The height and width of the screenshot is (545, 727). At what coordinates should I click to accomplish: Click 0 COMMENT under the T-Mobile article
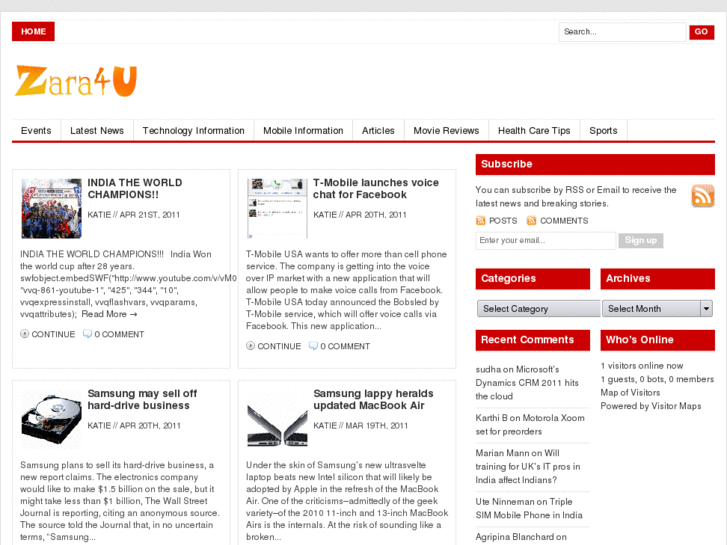click(x=345, y=346)
